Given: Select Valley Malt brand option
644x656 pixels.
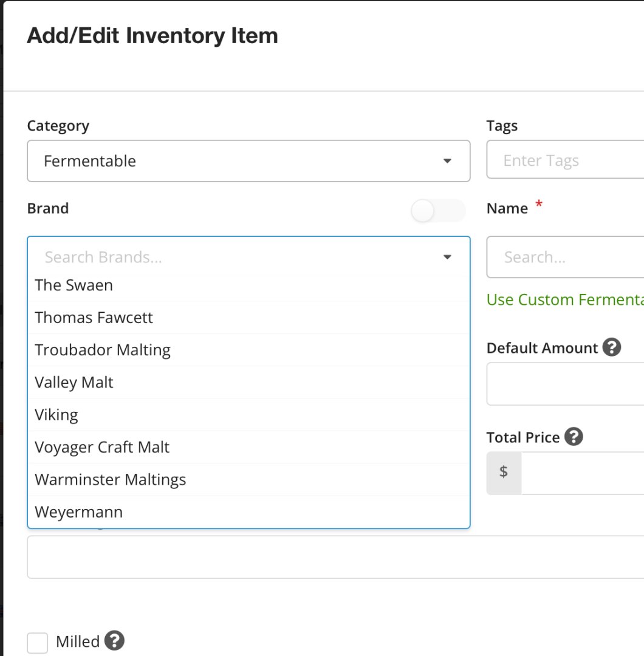Looking at the screenshot, I should tap(248, 383).
